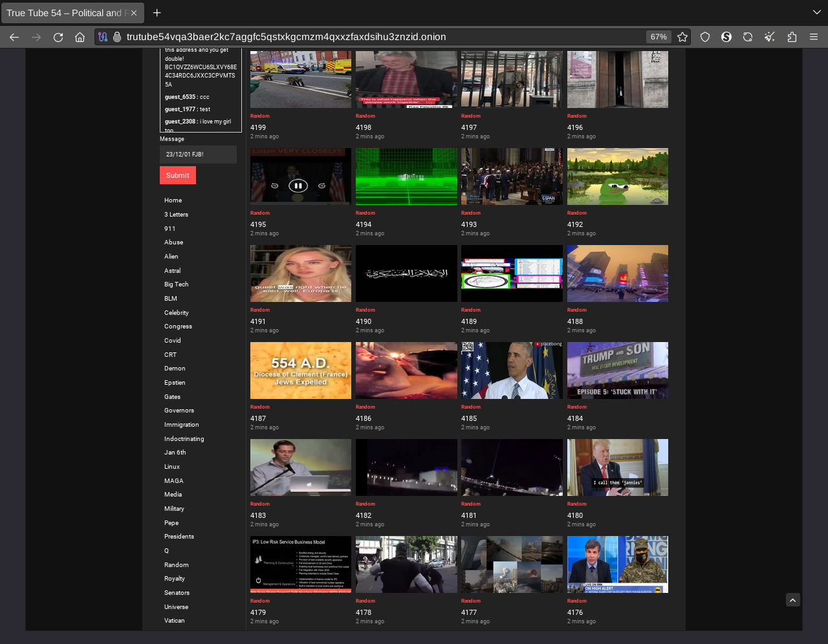This screenshot has width=828, height=644.
Task: Click the chat Message input field
Action: 198,155
